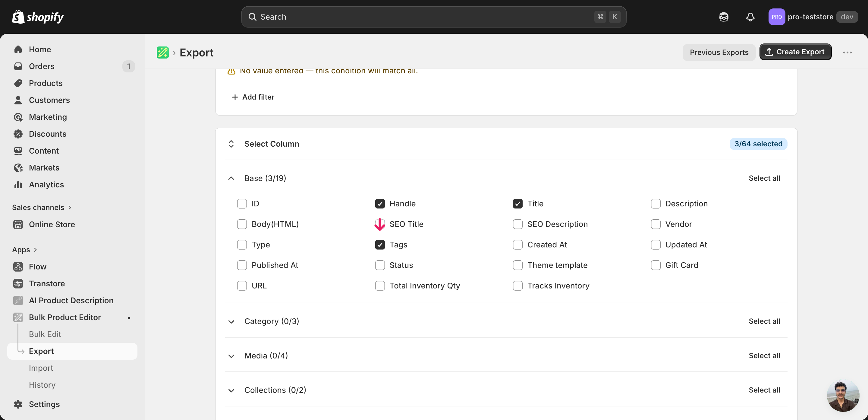The height and width of the screenshot is (420, 868).
Task: Check the Vendor column checkbox
Action: coord(656,224)
